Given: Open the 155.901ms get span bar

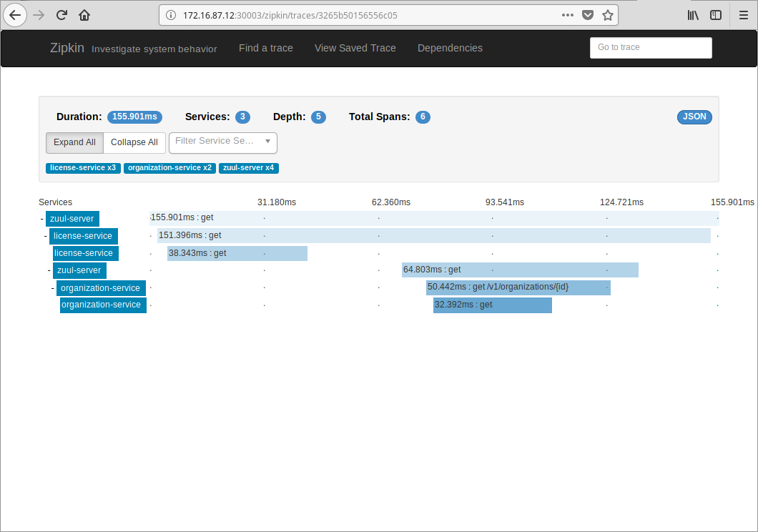Looking at the screenshot, I should [x=434, y=218].
